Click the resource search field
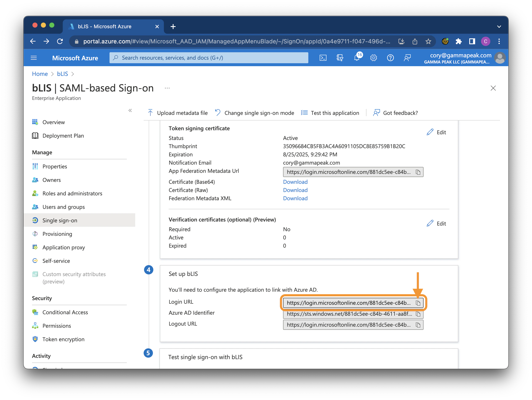Image resolution: width=532 pixels, height=400 pixels. coord(208,58)
